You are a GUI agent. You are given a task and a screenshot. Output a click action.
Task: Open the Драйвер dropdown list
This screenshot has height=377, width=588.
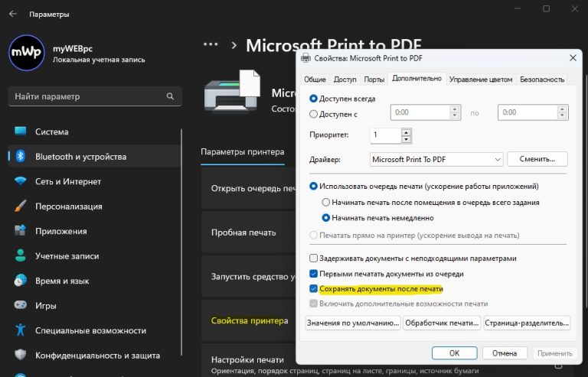click(436, 160)
